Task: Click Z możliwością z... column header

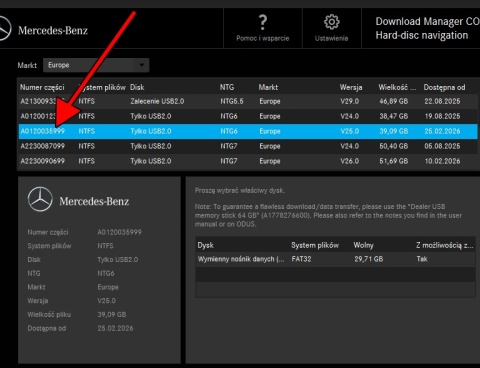Action: pyautogui.click(x=445, y=245)
